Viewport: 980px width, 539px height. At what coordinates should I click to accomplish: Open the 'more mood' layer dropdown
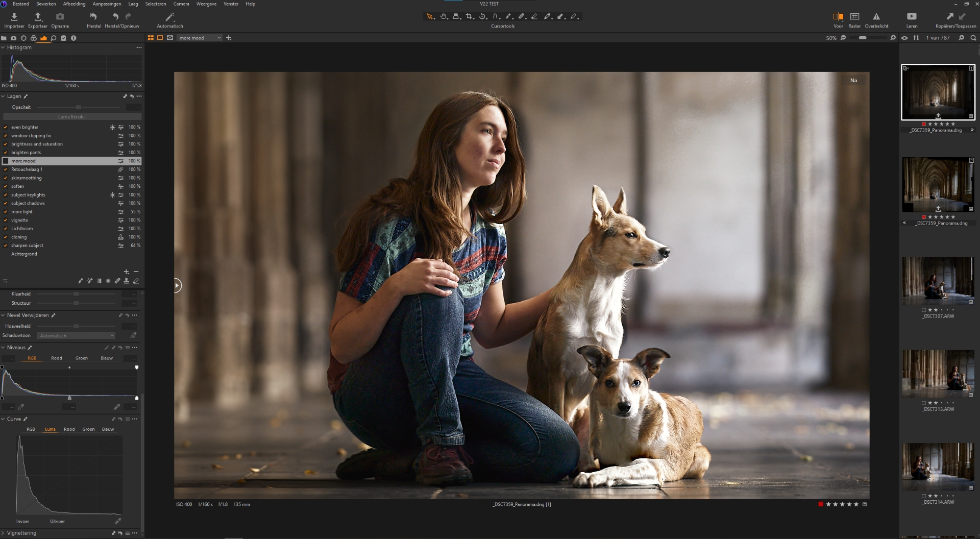(x=200, y=38)
